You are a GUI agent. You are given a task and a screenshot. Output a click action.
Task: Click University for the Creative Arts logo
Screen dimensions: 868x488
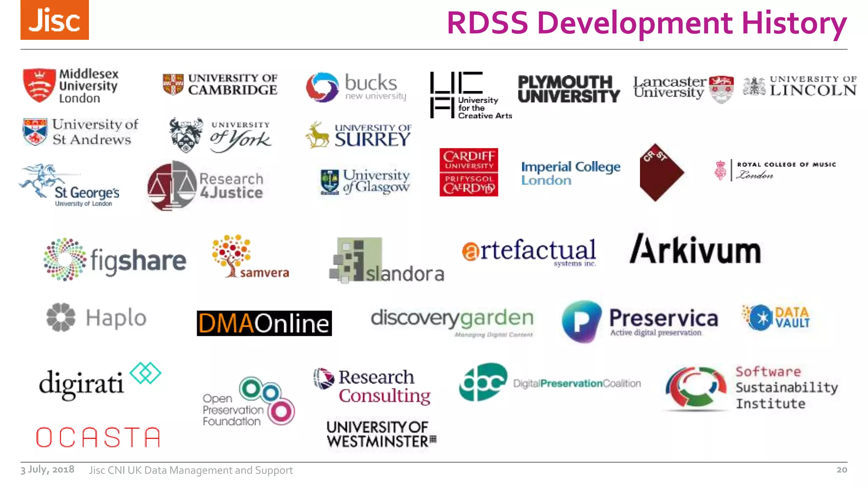[471, 95]
